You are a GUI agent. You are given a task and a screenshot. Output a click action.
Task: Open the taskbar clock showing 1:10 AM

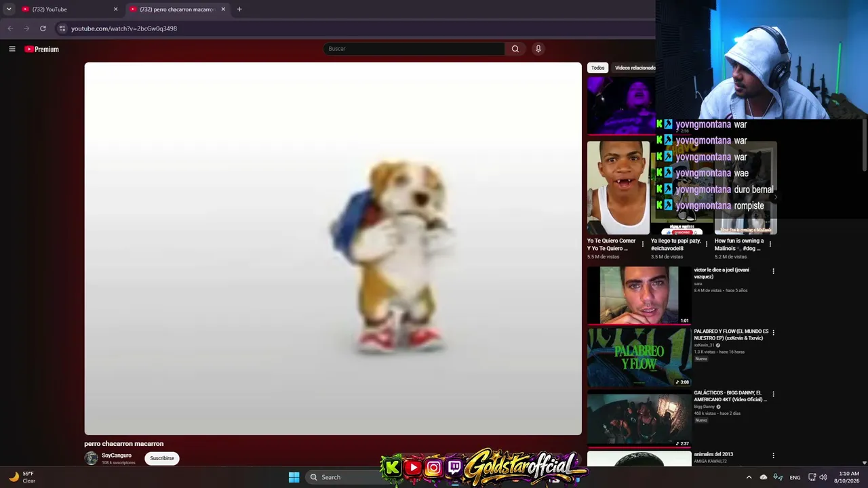click(x=848, y=477)
